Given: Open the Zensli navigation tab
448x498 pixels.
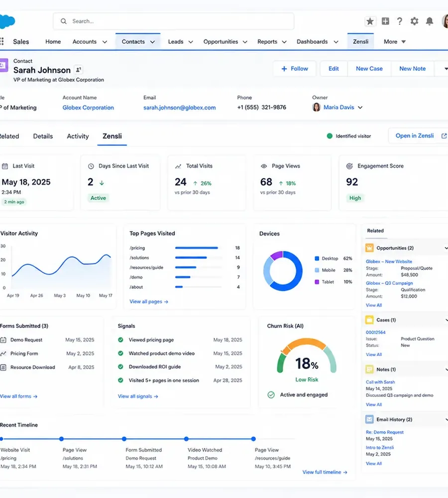Looking at the screenshot, I should point(361,42).
